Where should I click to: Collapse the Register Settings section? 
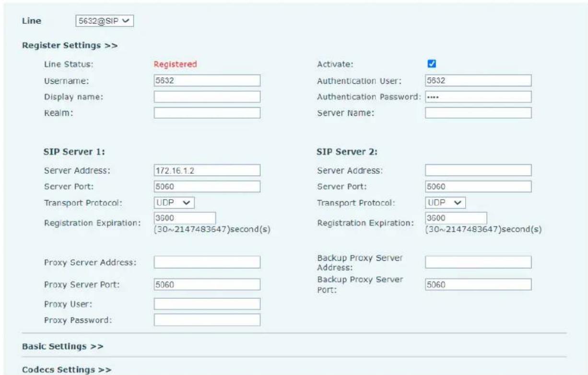[71, 46]
